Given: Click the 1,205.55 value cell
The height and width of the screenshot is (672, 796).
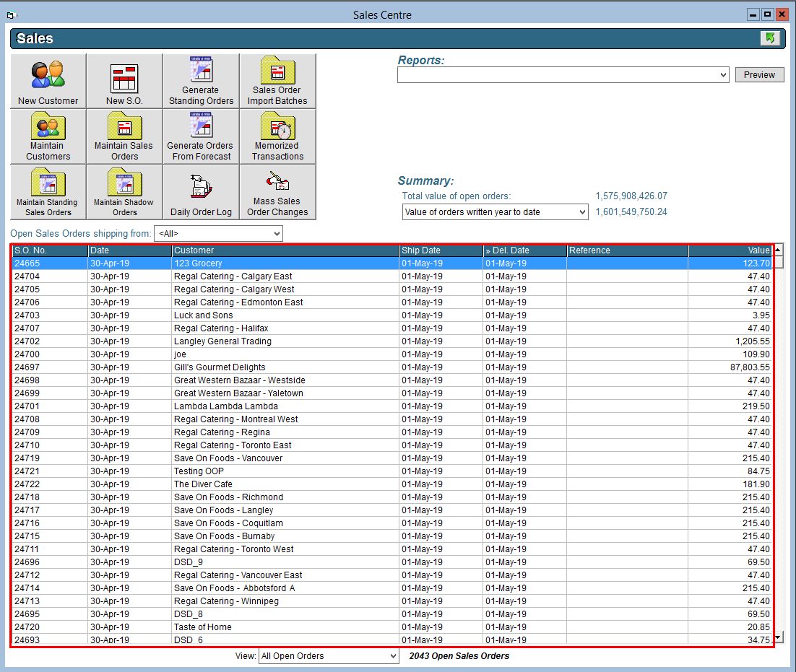Looking at the screenshot, I should point(730,341).
